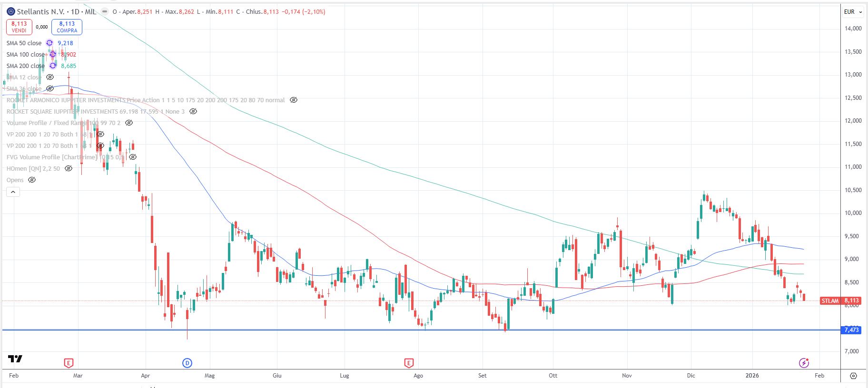Click the Stellantis symbol logo icon
868x388 pixels.
pyautogui.click(x=11, y=11)
